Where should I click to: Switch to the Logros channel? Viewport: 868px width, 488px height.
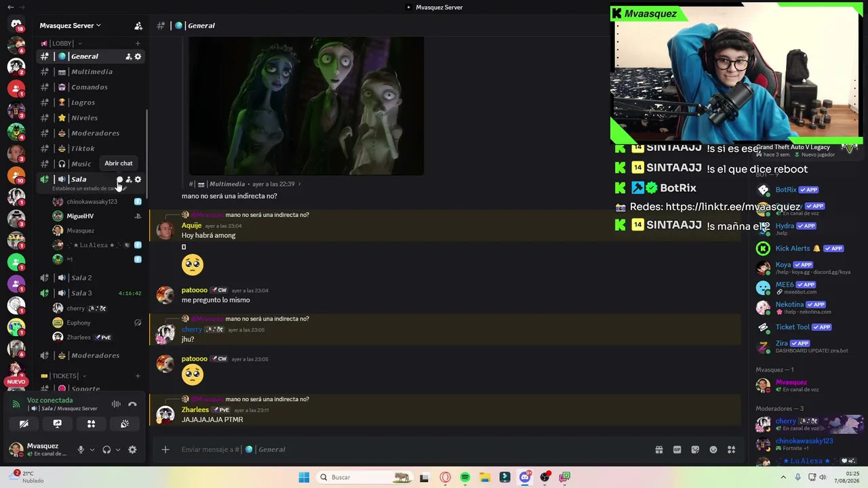(x=91, y=102)
